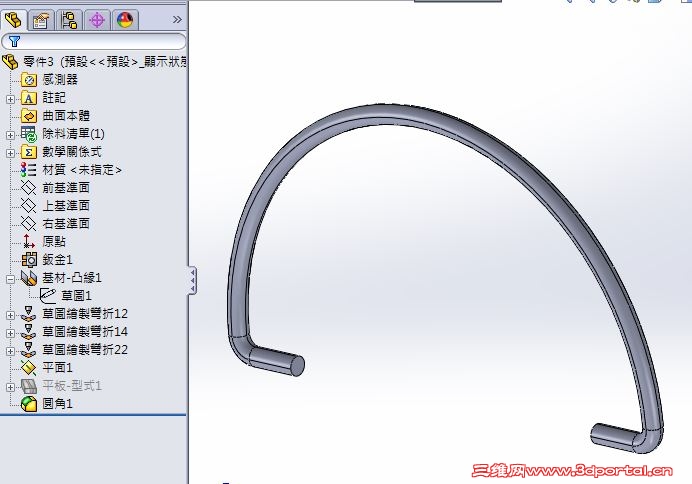Select the 註記 annotations folder icon

(29, 98)
